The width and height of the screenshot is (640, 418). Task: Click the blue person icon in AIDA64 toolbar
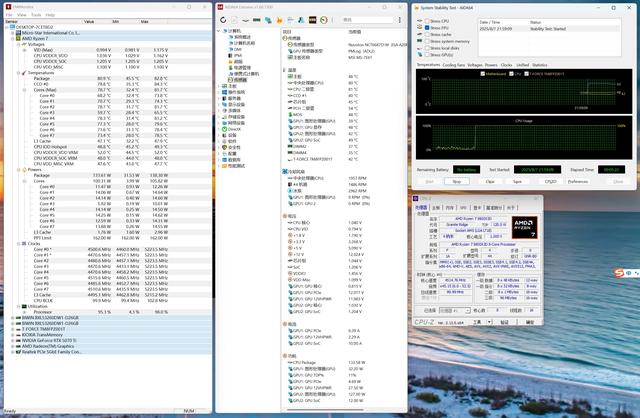pos(301,20)
